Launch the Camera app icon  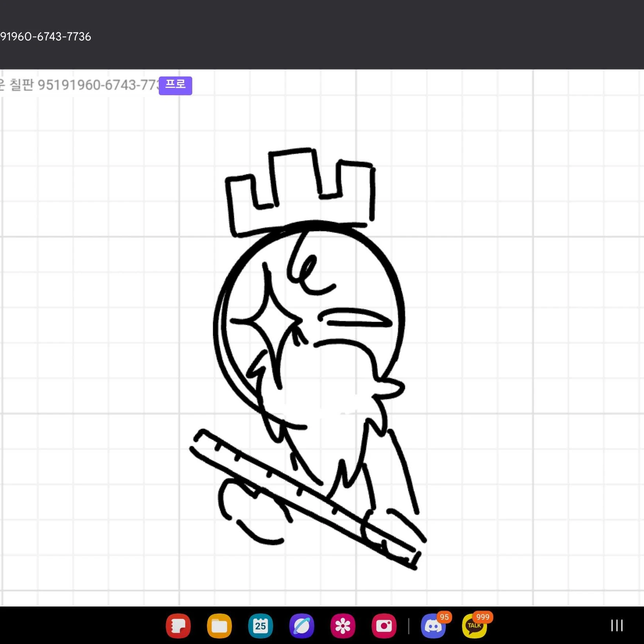point(384,626)
